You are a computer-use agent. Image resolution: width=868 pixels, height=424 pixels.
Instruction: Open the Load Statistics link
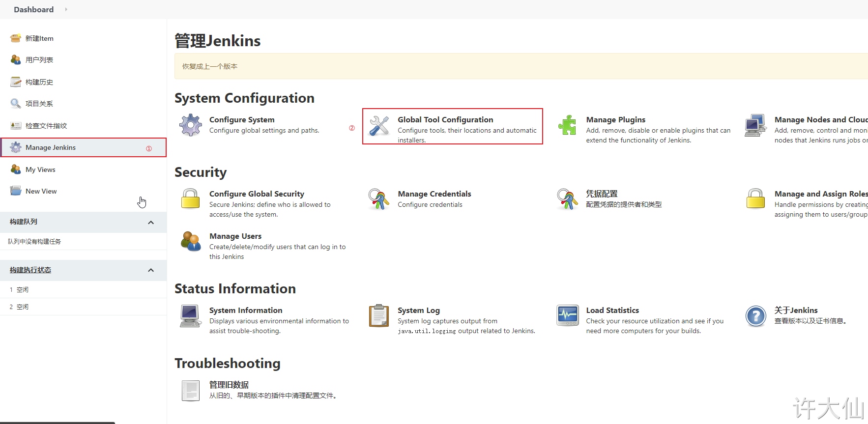(612, 310)
